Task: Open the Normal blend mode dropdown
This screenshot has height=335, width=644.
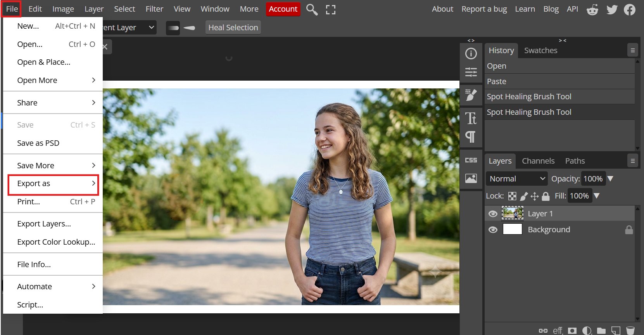Action: click(517, 179)
